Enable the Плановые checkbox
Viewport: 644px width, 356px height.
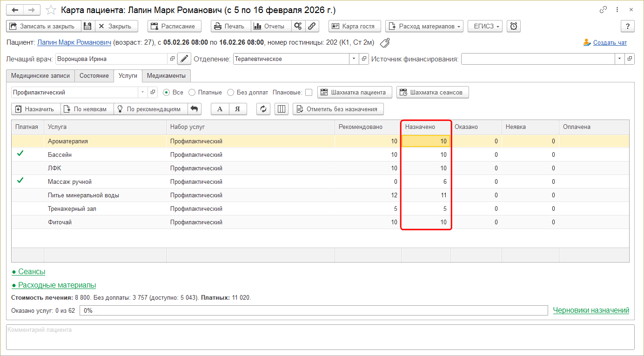pyautogui.click(x=309, y=93)
